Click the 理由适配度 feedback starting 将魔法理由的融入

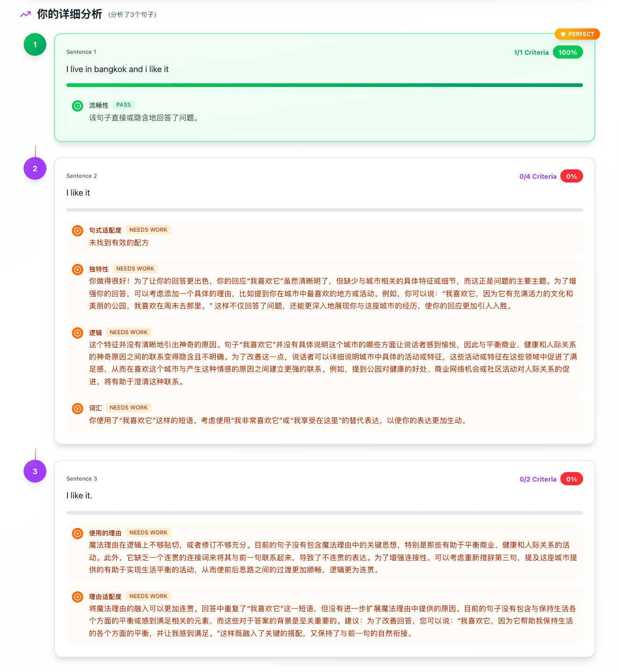(x=333, y=621)
